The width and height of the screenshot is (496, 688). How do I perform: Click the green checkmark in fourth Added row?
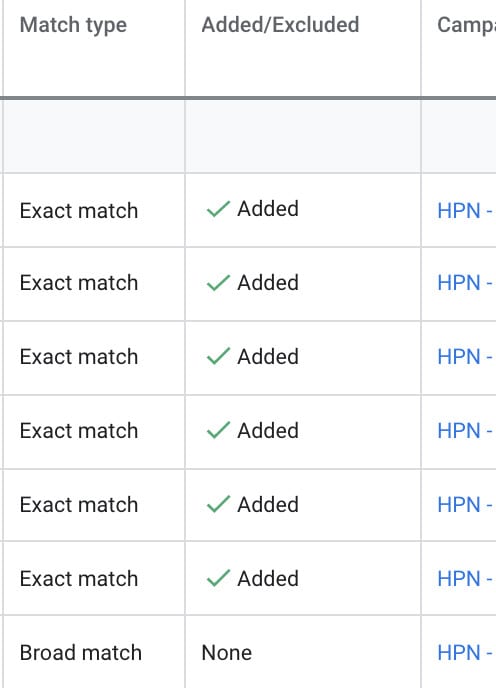click(218, 430)
